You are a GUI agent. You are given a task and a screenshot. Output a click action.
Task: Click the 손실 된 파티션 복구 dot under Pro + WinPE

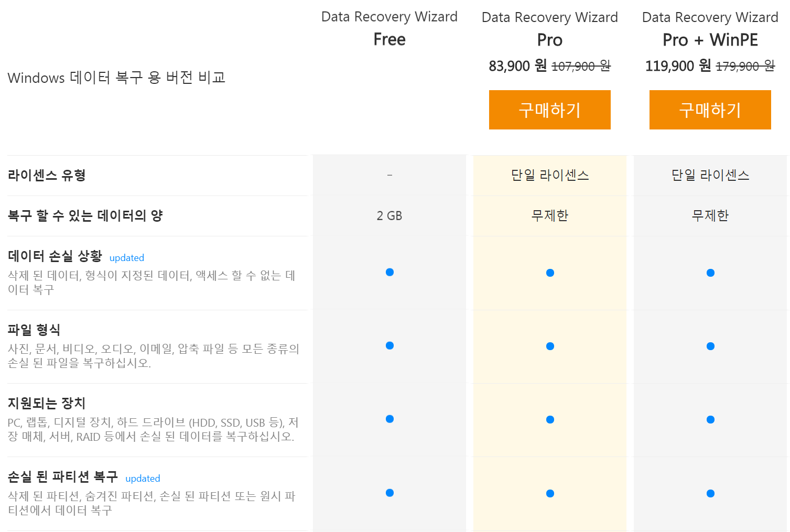click(710, 493)
